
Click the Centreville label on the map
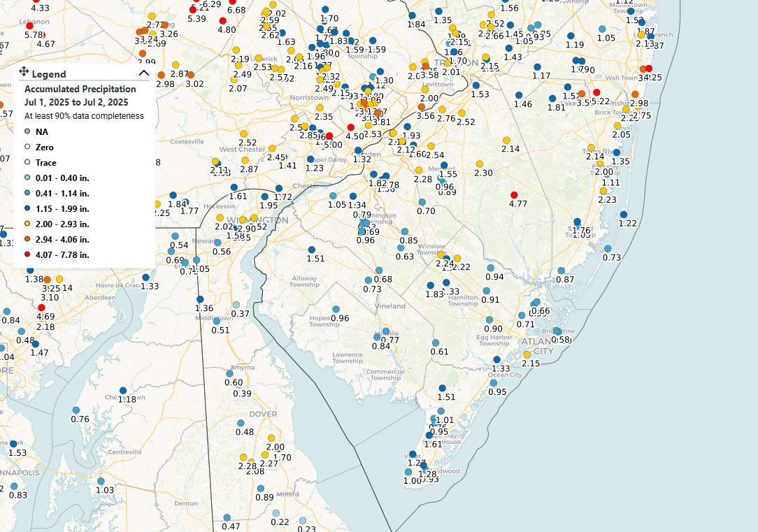(x=124, y=452)
